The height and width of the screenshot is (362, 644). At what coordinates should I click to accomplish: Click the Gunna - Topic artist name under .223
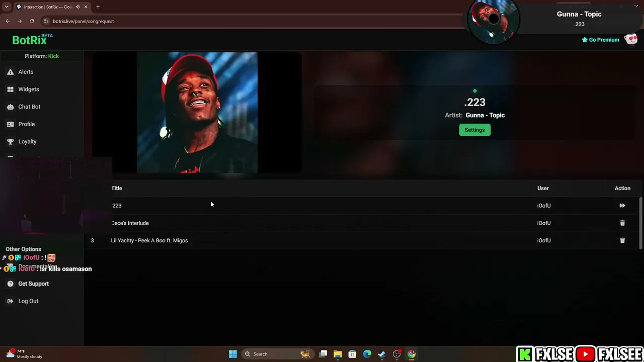coord(485,115)
